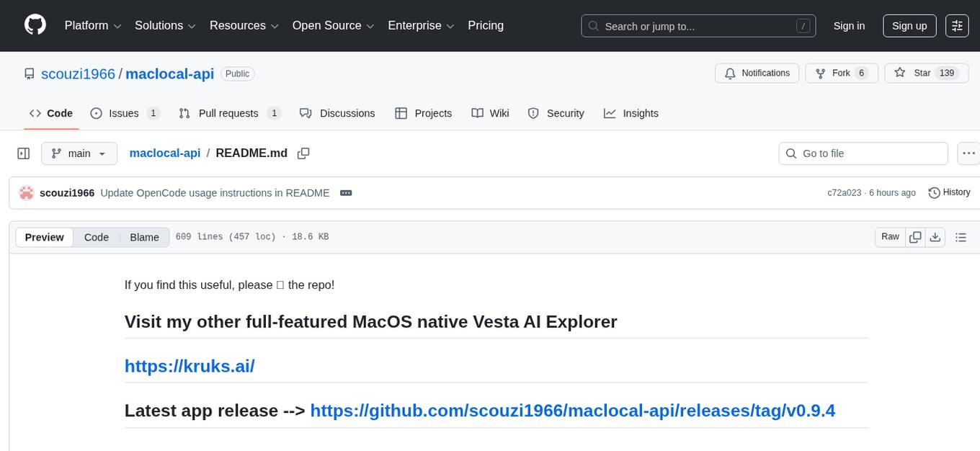The width and height of the screenshot is (980, 451).
Task: Click the Sign up button
Action: [x=909, y=25]
